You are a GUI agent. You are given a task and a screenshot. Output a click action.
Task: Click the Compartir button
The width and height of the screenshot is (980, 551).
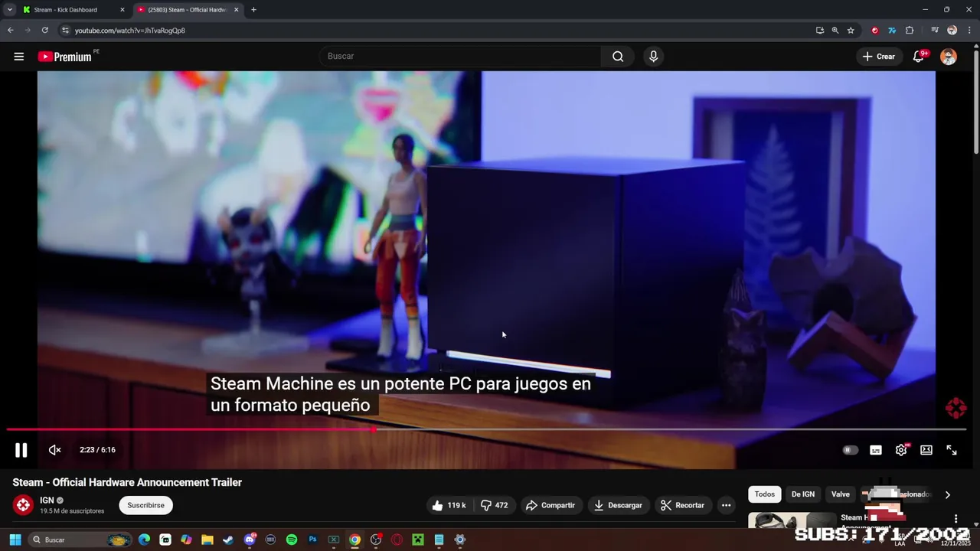coord(550,505)
